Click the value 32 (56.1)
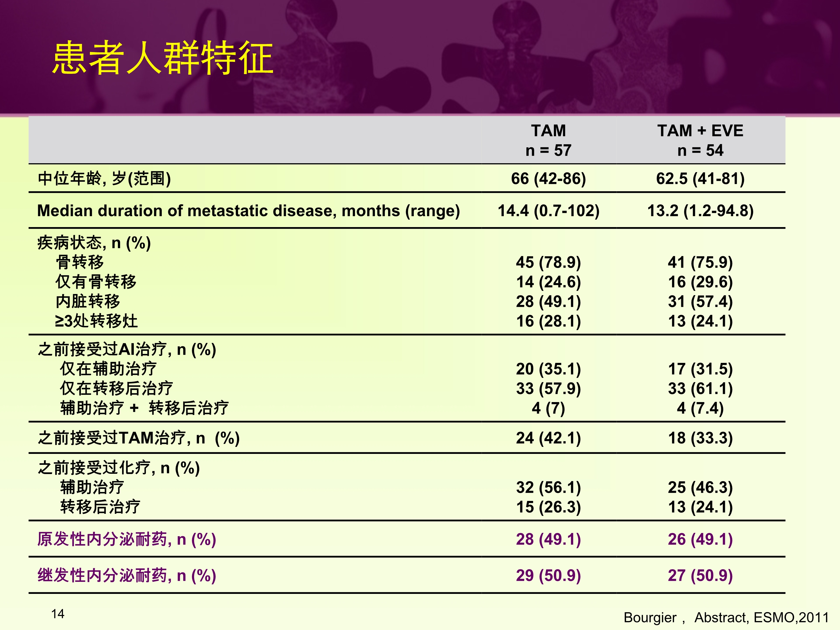Screen dimensions: 840x630 pyautogui.click(x=548, y=487)
